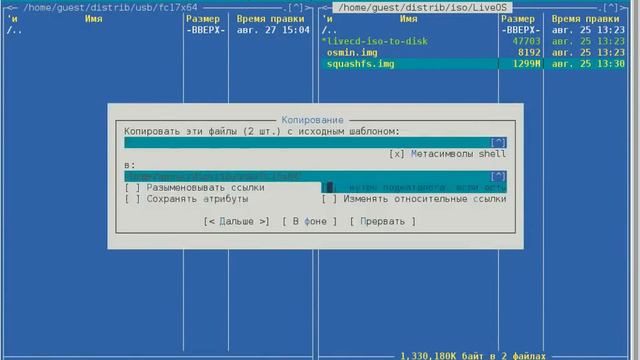This screenshot has height=360, width=640.
Task: Click size value 47703 in right panel
Action: point(526,41)
